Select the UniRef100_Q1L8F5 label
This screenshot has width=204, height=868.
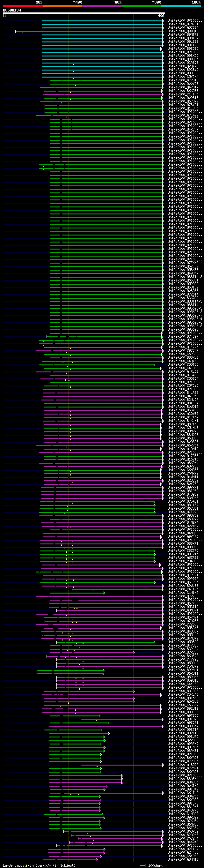(x=183, y=108)
